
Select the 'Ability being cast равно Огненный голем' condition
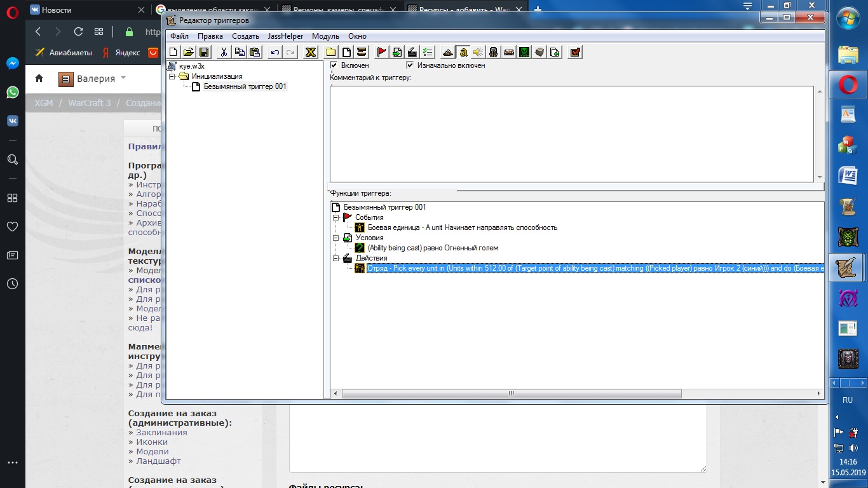click(433, 248)
